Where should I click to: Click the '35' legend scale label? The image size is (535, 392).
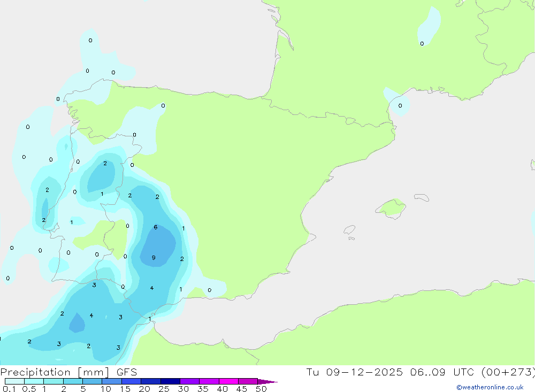[203, 389]
